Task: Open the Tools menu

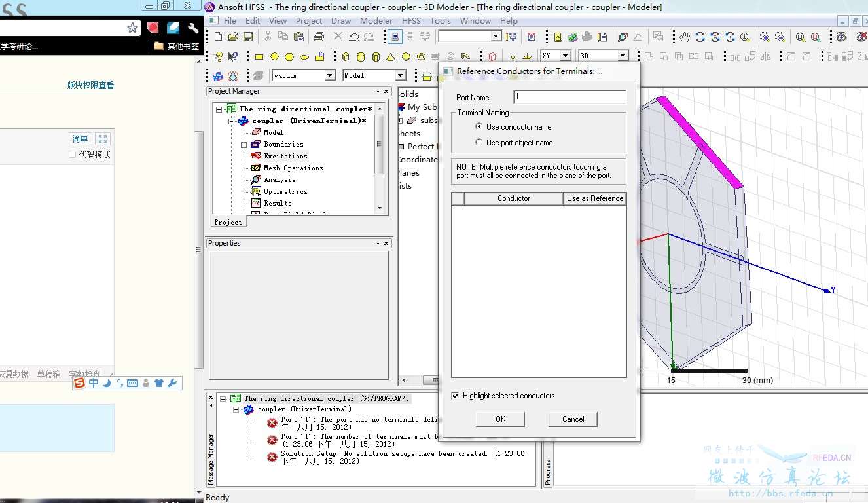Action: click(x=441, y=21)
